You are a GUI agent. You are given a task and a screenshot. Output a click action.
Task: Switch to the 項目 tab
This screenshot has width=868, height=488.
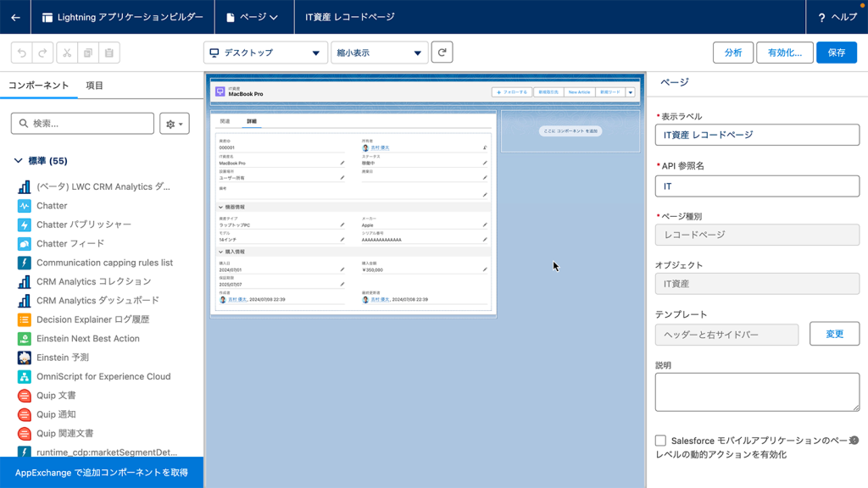point(94,86)
